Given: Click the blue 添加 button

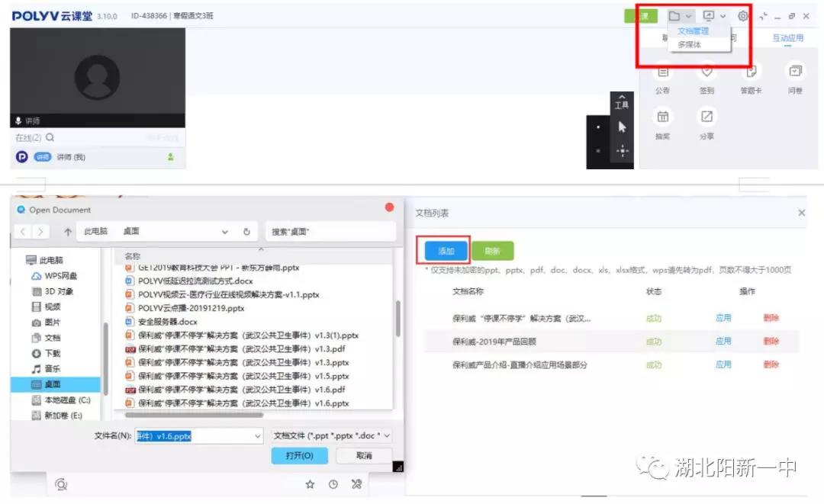Looking at the screenshot, I should pyautogui.click(x=446, y=251).
